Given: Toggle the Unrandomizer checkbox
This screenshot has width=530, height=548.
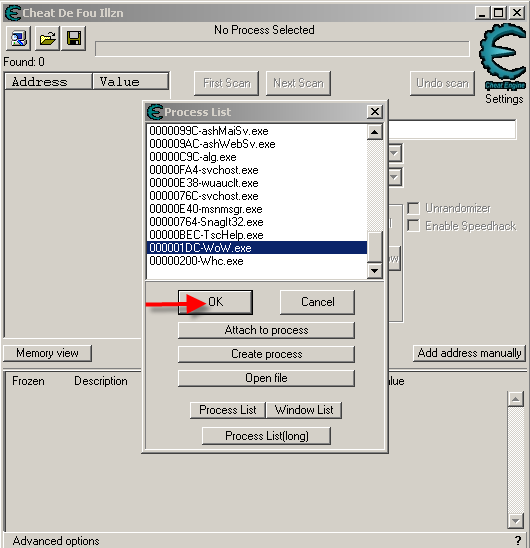Looking at the screenshot, I should click(x=413, y=208).
